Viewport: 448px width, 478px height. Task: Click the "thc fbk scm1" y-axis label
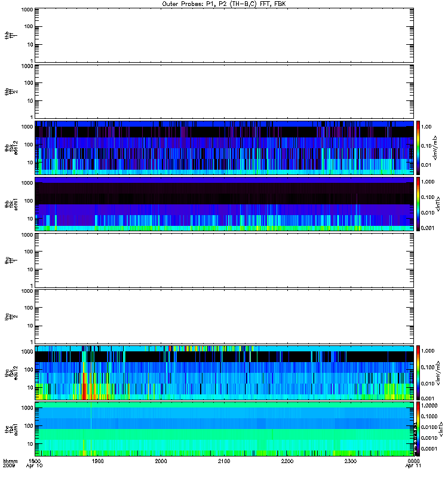pos(11,429)
